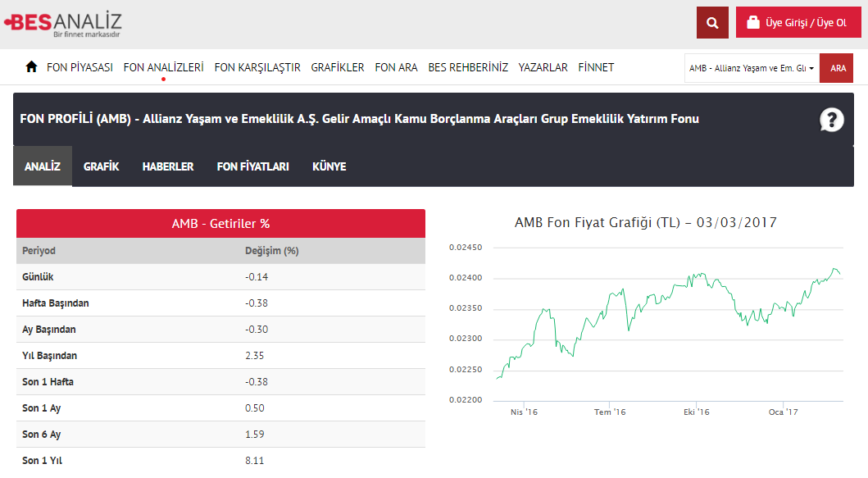The image size is (868, 478).
Task: Click the 0.02300 y-axis label
Action: 466,339
